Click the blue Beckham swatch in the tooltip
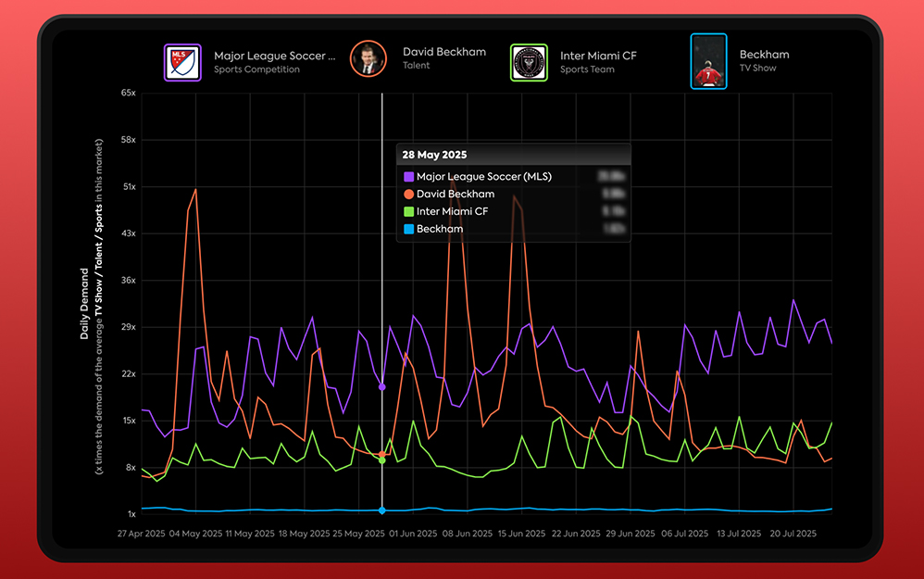This screenshot has height=579, width=924. point(408,229)
